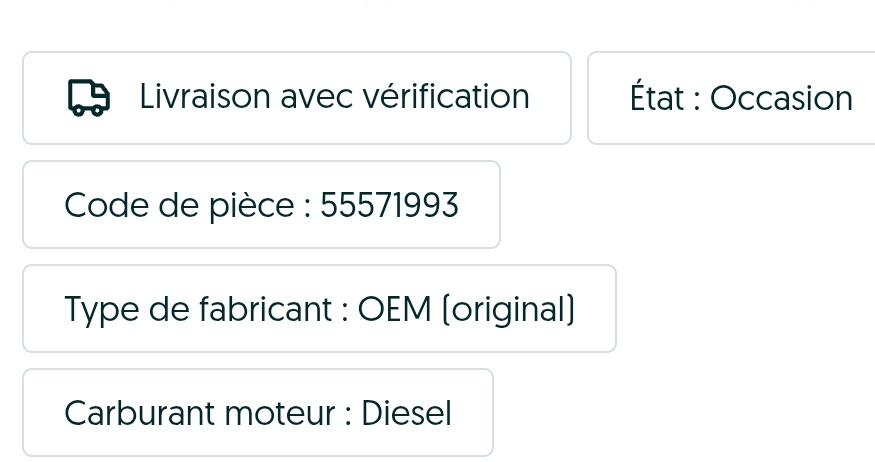Click the (original) parenthetical text

[x=508, y=310]
